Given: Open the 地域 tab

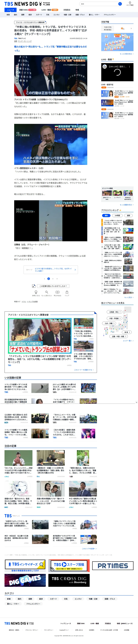Looking at the screenshot, I should click(77, 10).
